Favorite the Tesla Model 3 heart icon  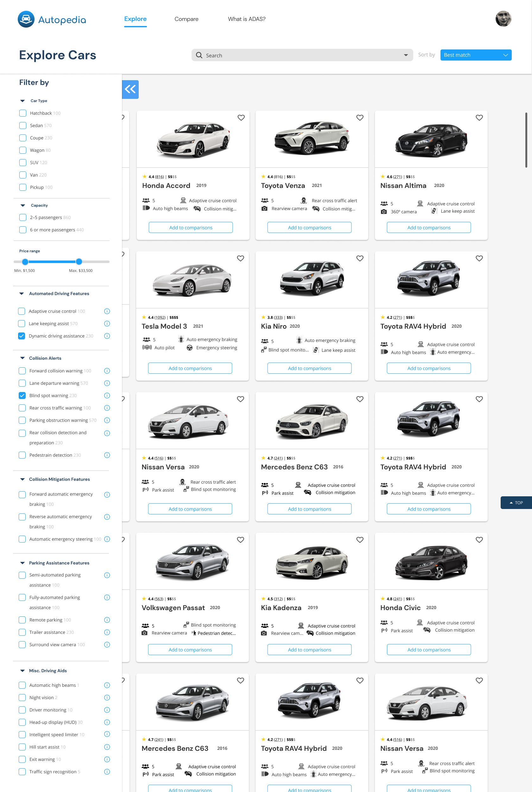240,258
